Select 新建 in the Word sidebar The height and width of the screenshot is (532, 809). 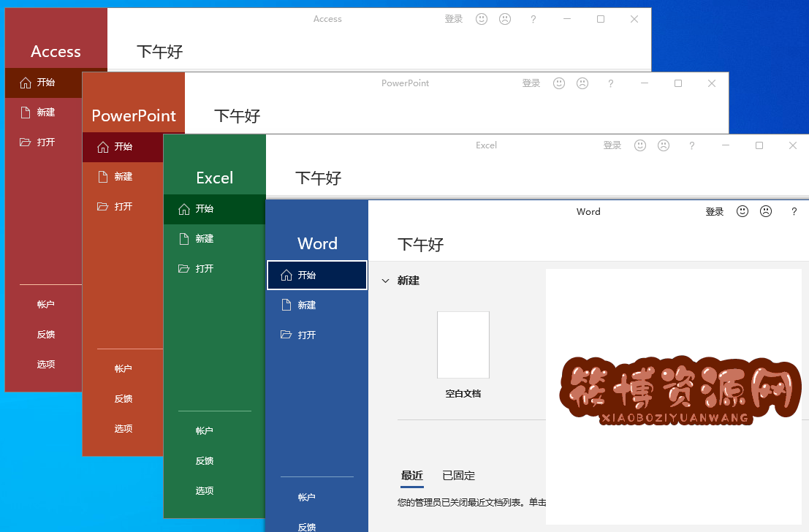coord(316,305)
